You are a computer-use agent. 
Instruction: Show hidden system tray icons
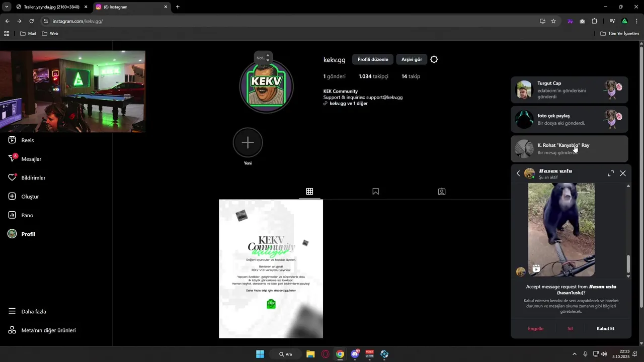[x=575, y=354]
